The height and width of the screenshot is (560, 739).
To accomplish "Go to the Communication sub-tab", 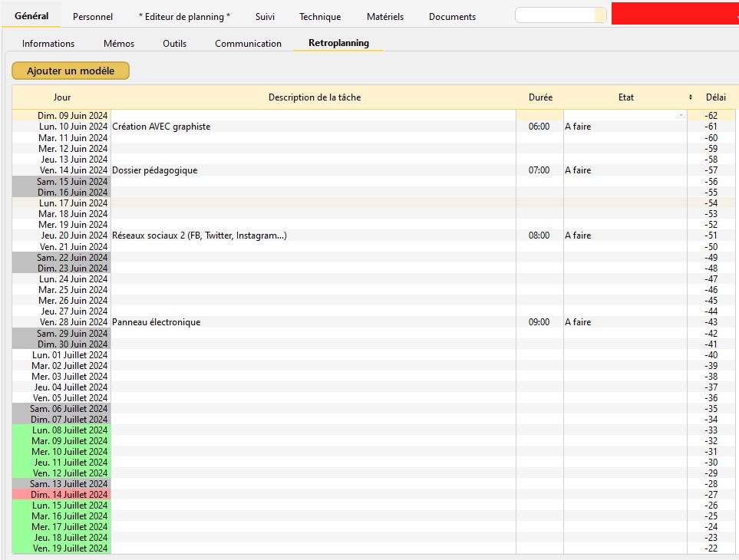I will [x=248, y=44].
